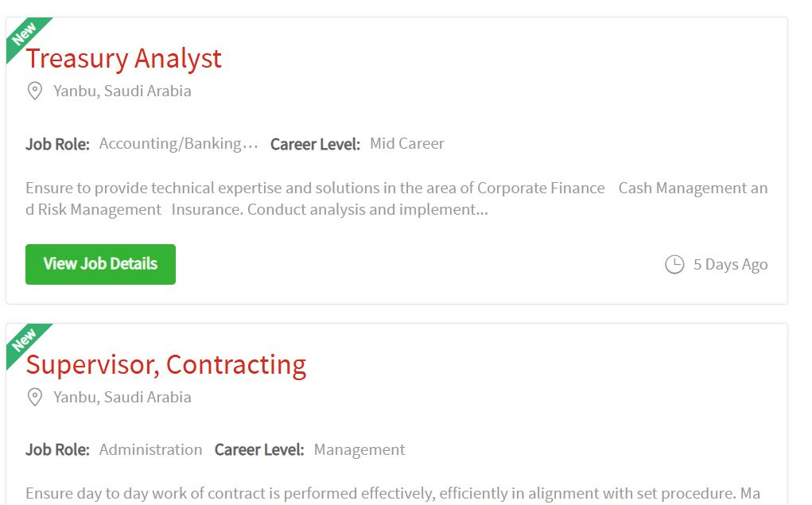
Task: Click the 5 Days Ago posting time
Action: (x=730, y=264)
